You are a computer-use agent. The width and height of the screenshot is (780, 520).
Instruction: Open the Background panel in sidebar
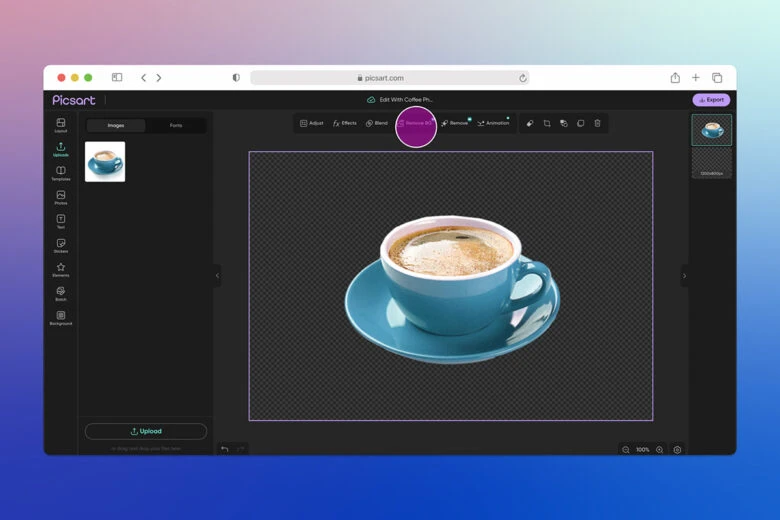point(61,317)
